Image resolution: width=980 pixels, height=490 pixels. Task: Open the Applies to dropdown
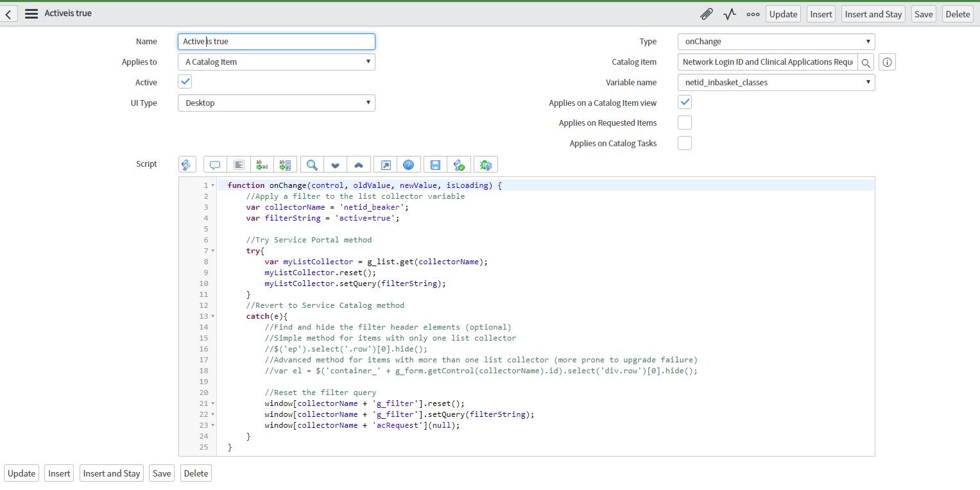tap(276, 62)
